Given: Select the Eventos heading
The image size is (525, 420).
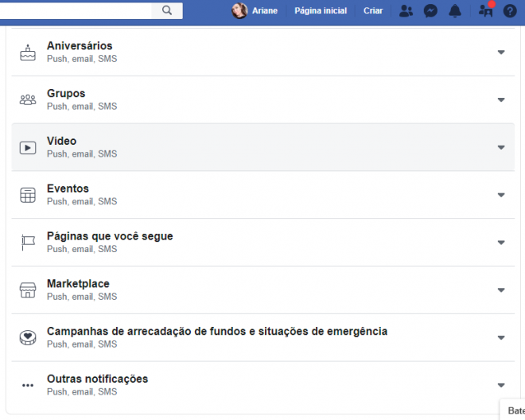Looking at the screenshot, I should pos(68,189).
